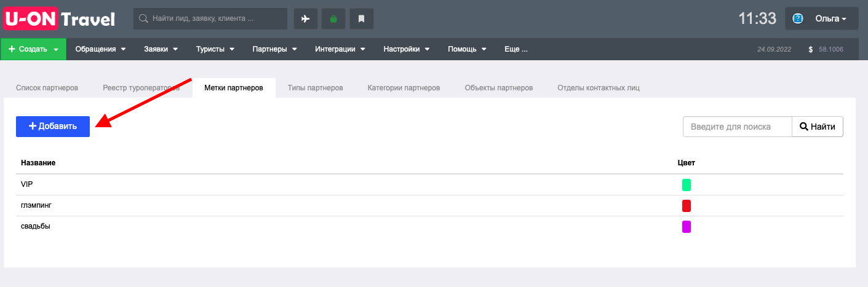Click the 24.09.2022 date text
This screenshot has width=868, height=287.
pos(774,49)
